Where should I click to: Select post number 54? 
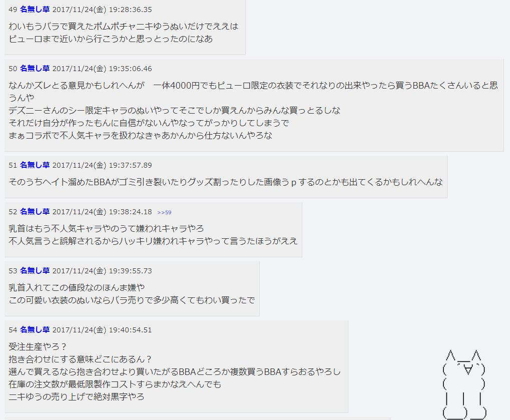[x=13, y=330]
